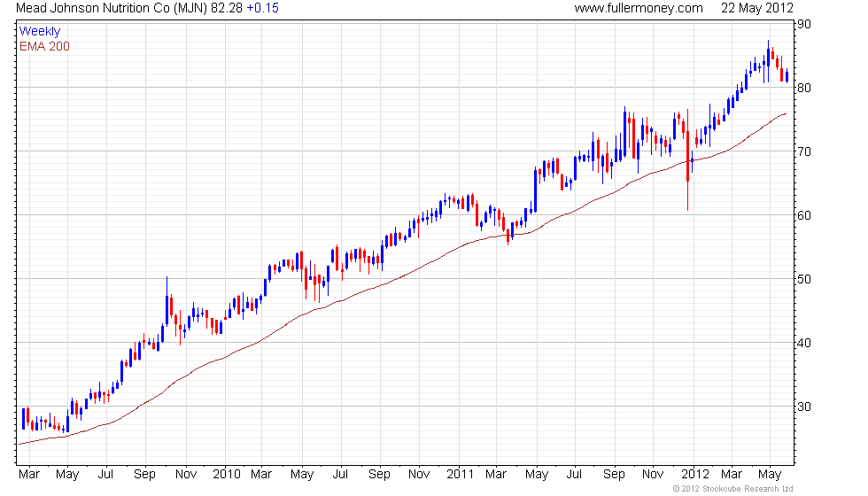Click the 30 price axis label
This screenshot has height=496, width=868.
pos(804,407)
